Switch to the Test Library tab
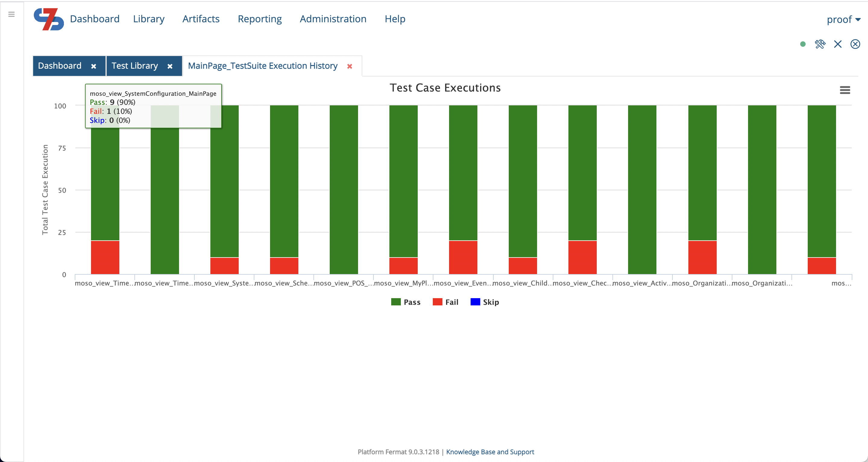 pyautogui.click(x=135, y=66)
